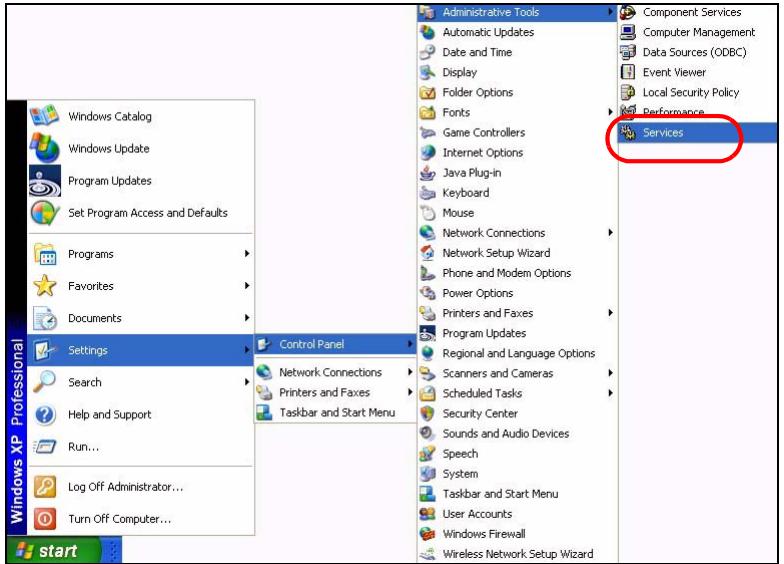Click the Set Program Access and Defaults icon
The height and width of the screenshot is (564, 784).
click(44, 212)
